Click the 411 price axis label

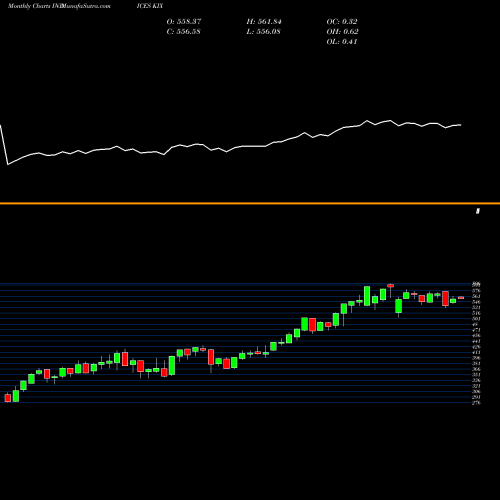[x=476, y=352]
